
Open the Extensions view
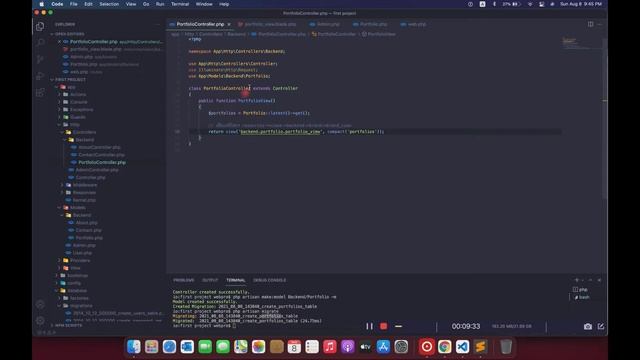[40, 93]
